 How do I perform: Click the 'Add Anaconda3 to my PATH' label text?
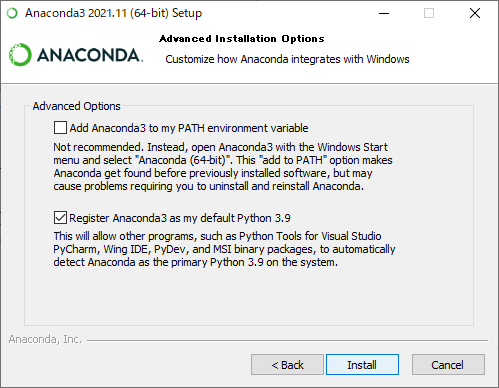[x=189, y=128]
